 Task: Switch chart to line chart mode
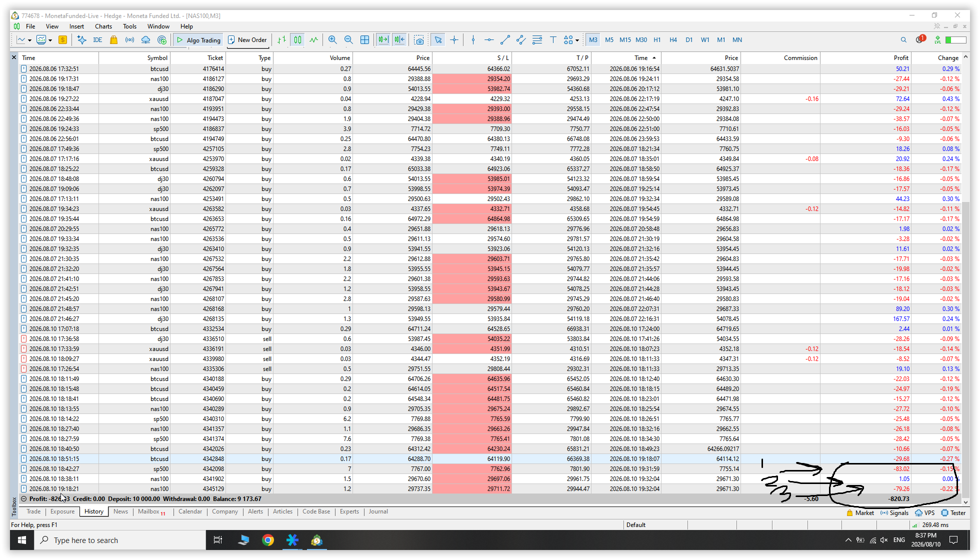[313, 40]
